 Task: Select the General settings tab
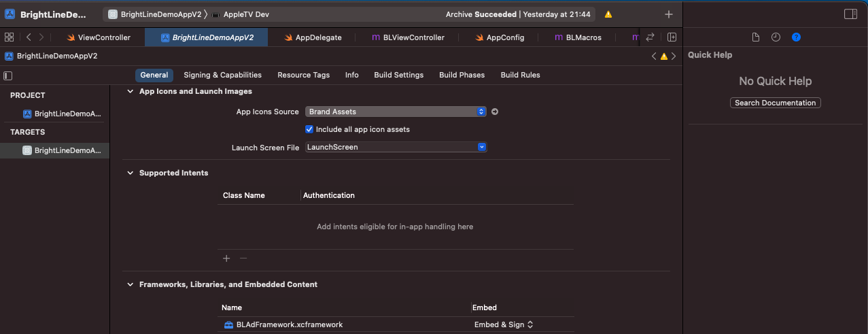coord(154,76)
